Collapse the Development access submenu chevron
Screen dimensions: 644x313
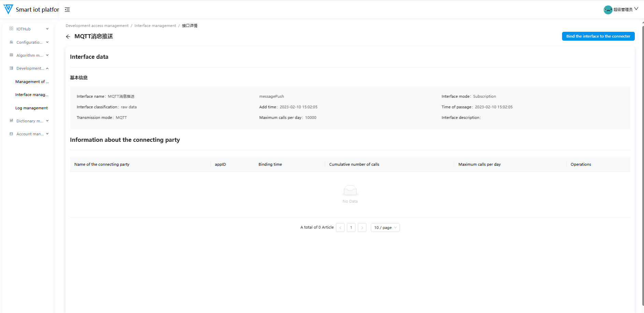47,68
